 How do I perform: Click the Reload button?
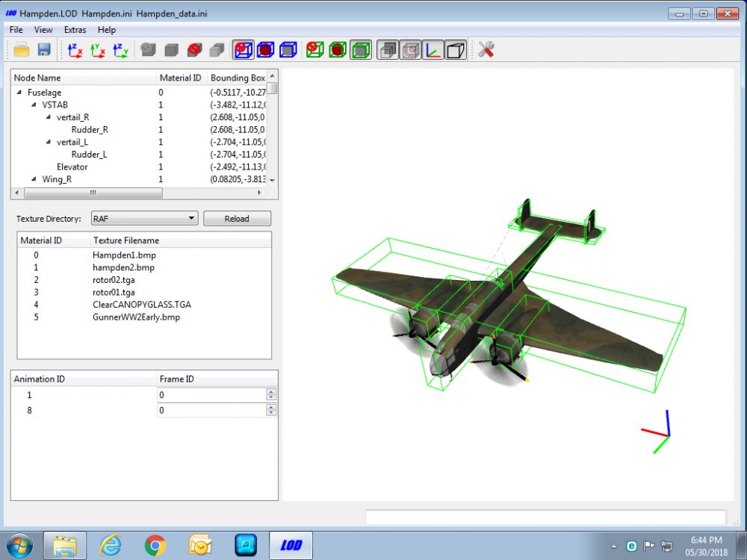[237, 219]
